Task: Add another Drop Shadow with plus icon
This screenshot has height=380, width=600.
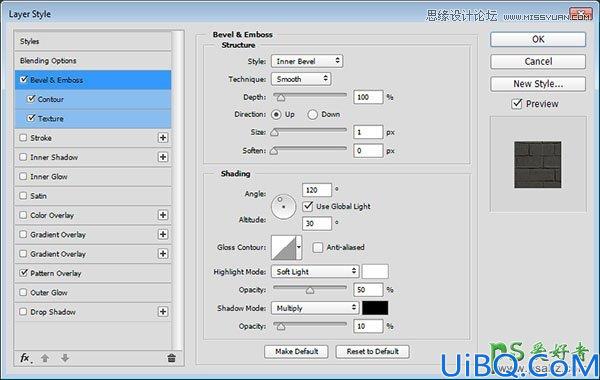Action: (163, 312)
